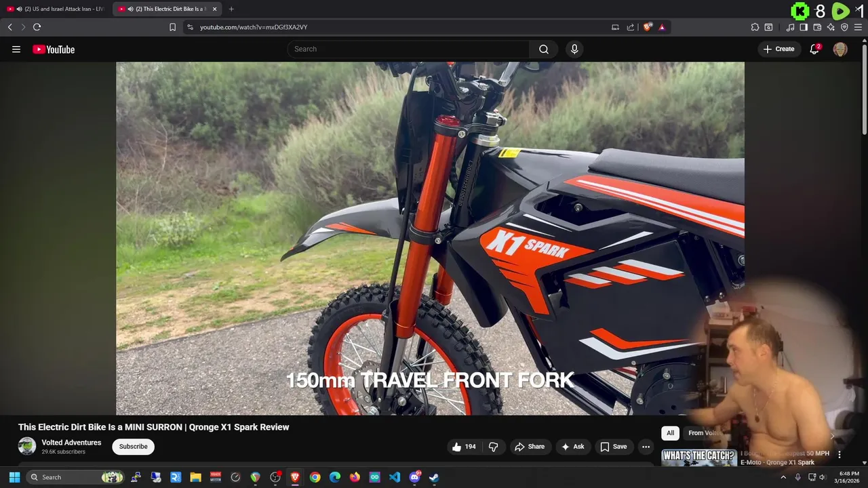Viewport: 868px width, 488px height.
Task: Open more actions ellipsis under video
Action: tap(646, 447)
